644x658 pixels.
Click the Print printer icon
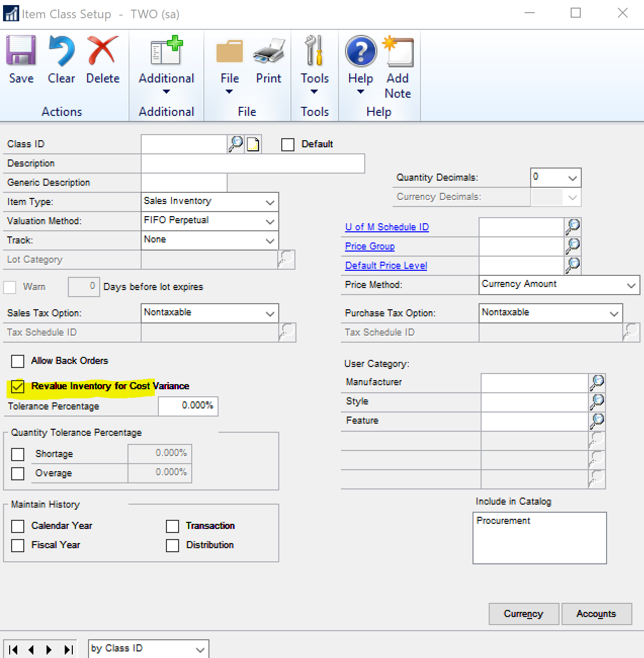pyautogui.click(x=269, y=51)
